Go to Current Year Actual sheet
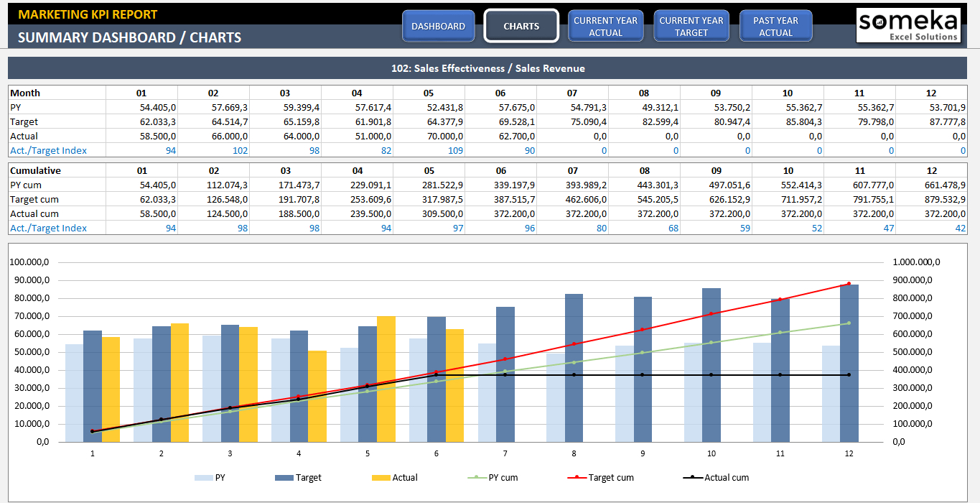 click(605, 26)
